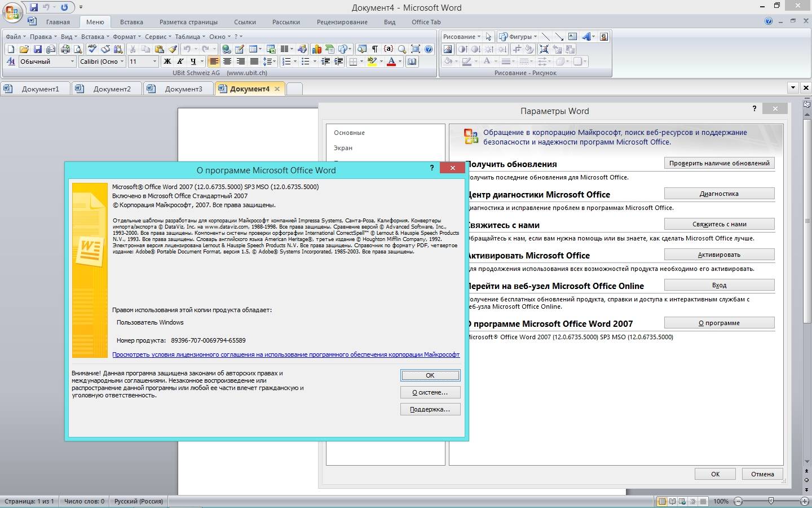
Task: Switch to Draft view in status bar
Action: pyautogui.click(x=703, y=501)
